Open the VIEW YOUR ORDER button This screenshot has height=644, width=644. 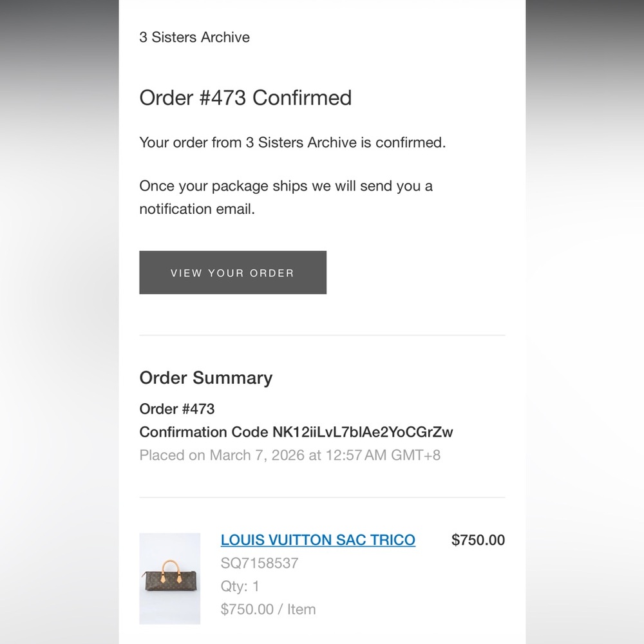coord(232,272)
